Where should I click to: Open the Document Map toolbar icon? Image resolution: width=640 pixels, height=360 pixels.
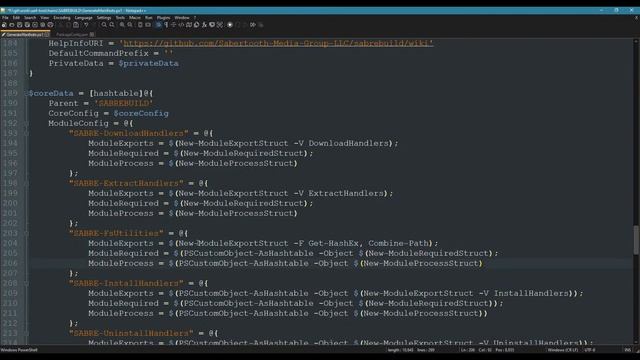[x=189, y=25]
